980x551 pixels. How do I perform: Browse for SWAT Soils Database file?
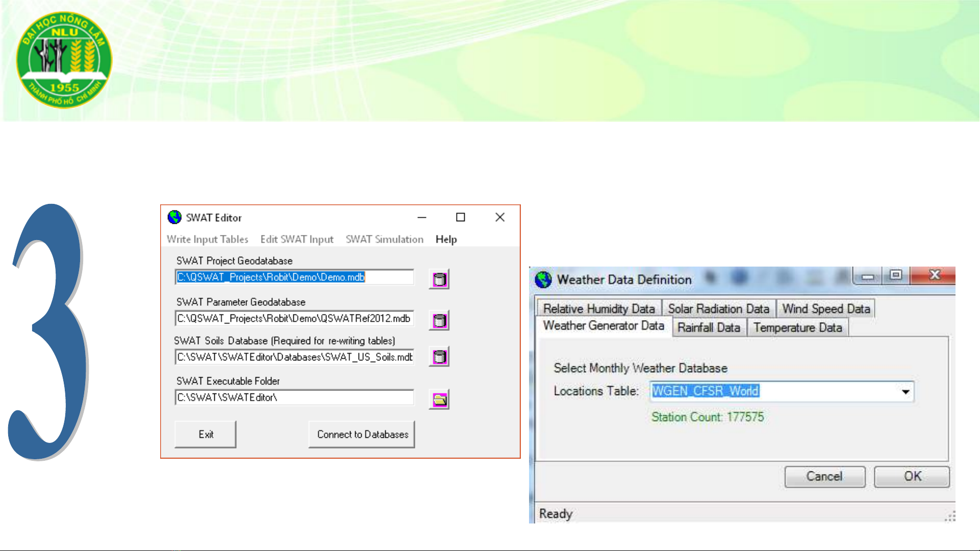[439, 357]
